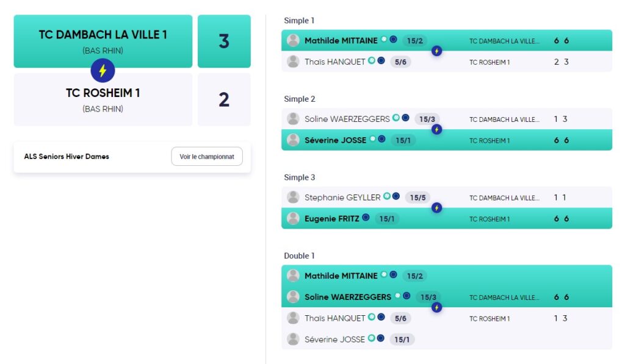Click the lightning icon between the team names
625x364 pixels.
[x=103, y=71]
